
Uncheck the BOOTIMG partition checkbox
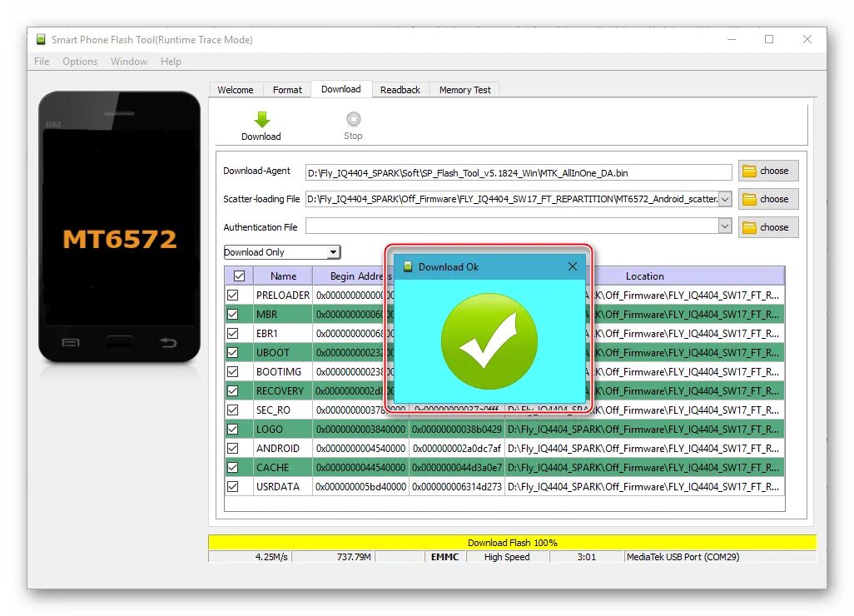pos(233,371)
